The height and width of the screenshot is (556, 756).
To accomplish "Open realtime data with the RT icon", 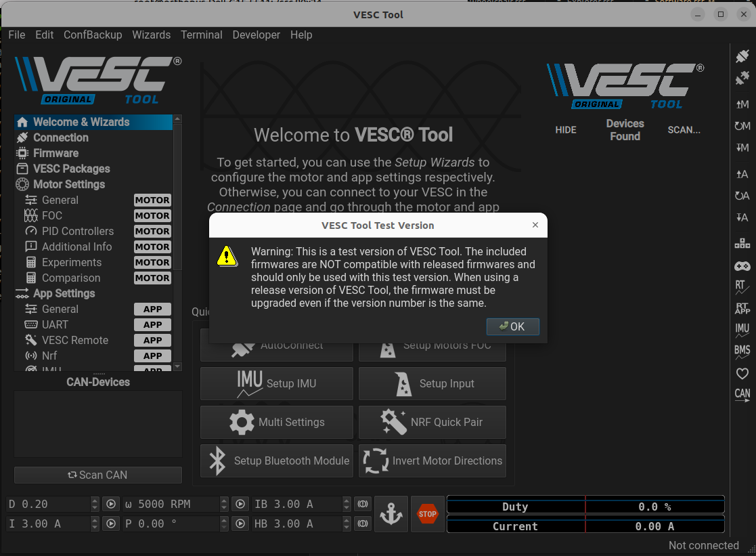I will [x=742, y=286].
